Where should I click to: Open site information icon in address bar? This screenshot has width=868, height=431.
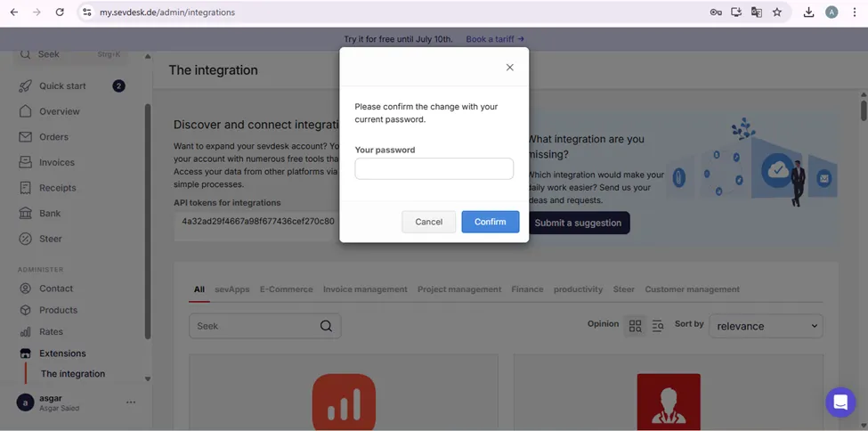pyautogui.click(x=85, y=12)
